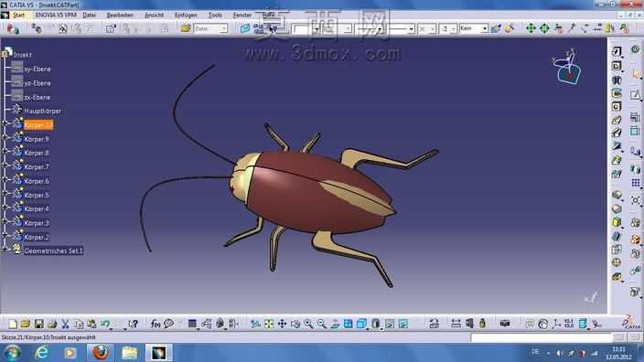Click the Insekt root node
The image size is (644, 362).
click(23, 55)
